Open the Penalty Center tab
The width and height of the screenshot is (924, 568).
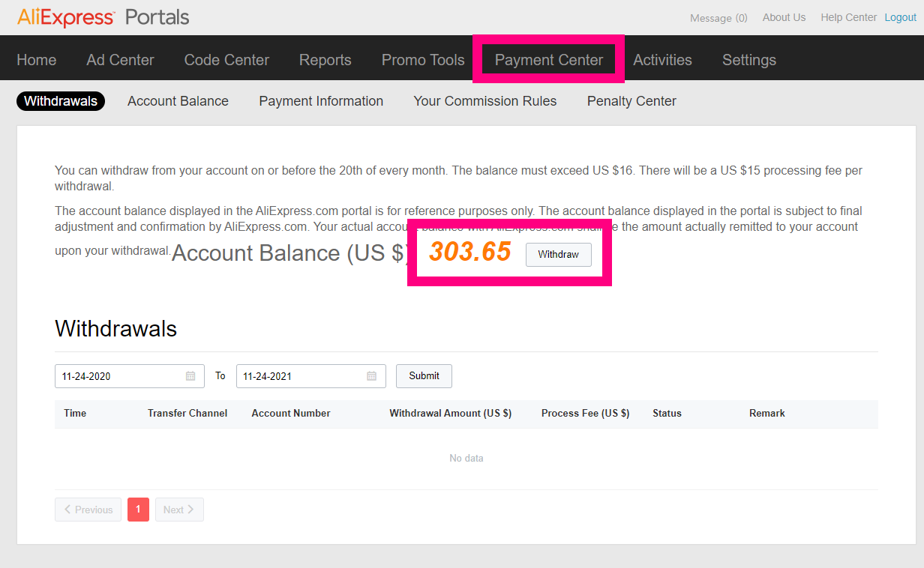point(631,101)
